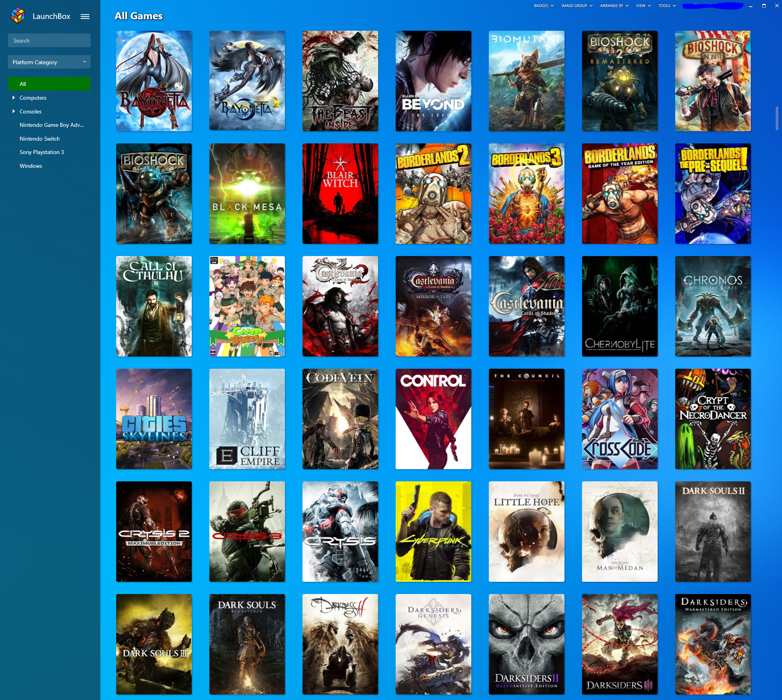
Task: Select the Cities Skylines cover
Action: 154,419
